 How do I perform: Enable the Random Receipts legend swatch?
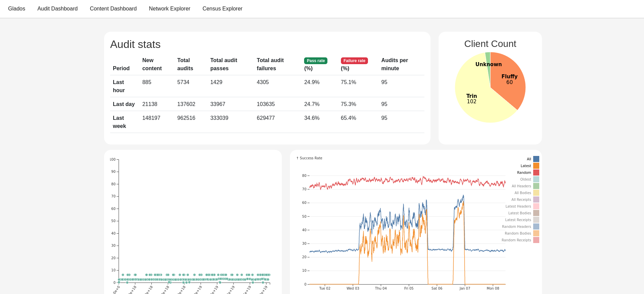536,240
